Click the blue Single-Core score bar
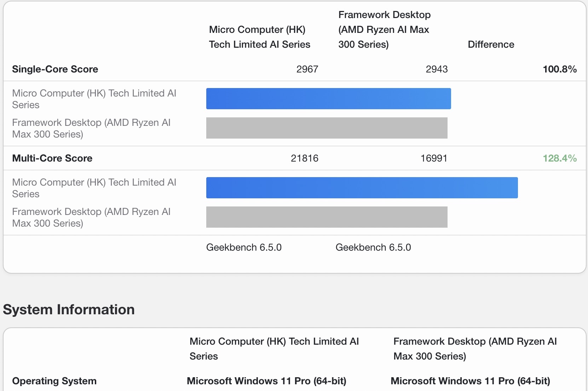Viewport: 588px width, 391px height. pos(328,99)
